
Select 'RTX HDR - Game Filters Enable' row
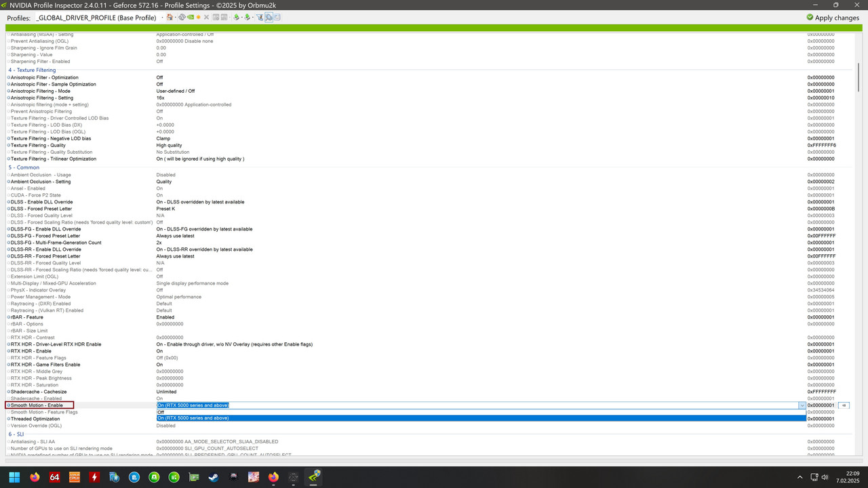click(430, 365)
